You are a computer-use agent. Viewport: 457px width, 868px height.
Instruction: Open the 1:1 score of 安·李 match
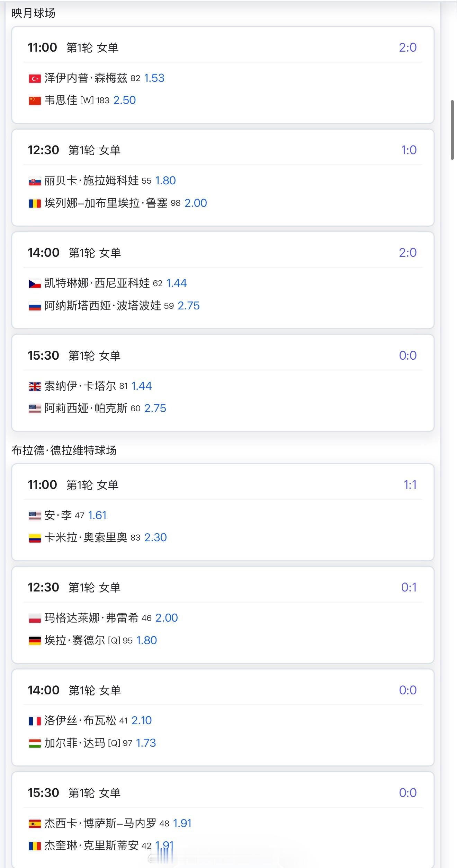(x=410, y=485)
